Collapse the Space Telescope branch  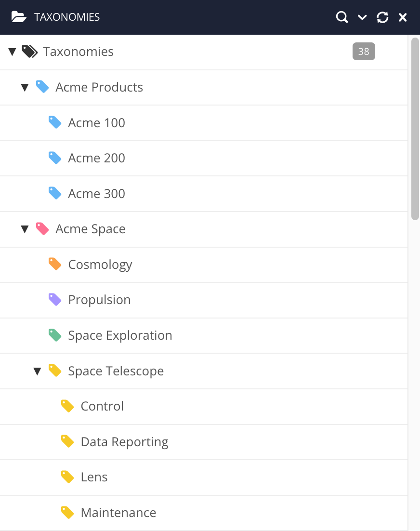(37, 371)
